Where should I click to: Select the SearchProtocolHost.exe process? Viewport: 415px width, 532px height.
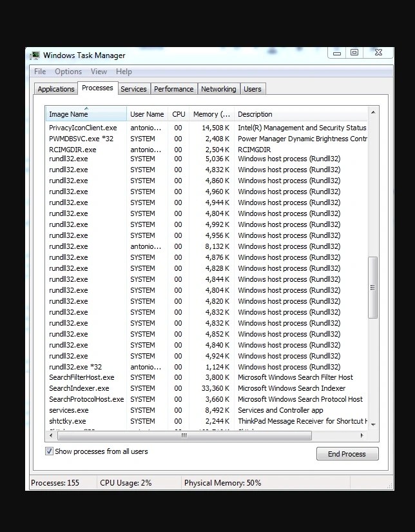207,399
